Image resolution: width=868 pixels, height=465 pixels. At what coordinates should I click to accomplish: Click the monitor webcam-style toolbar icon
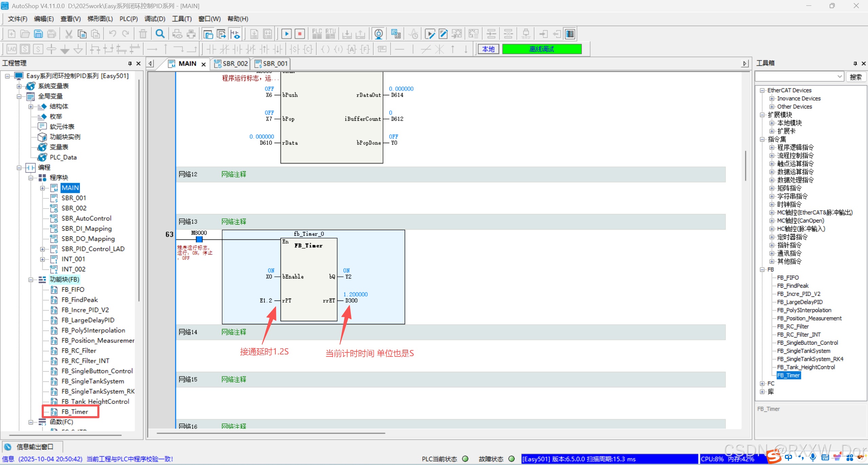coord(379,34)
